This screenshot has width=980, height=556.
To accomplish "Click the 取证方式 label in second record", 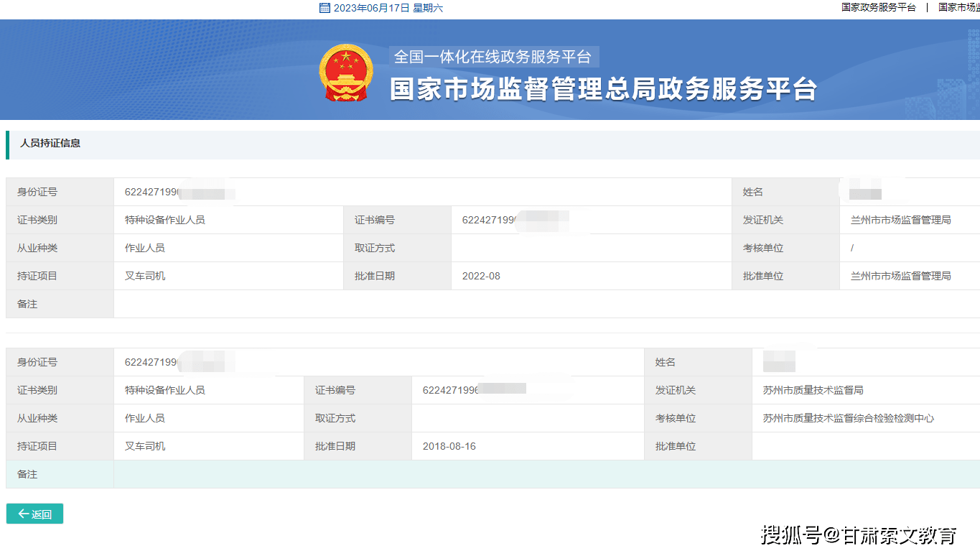I will (x=335, y=418).
